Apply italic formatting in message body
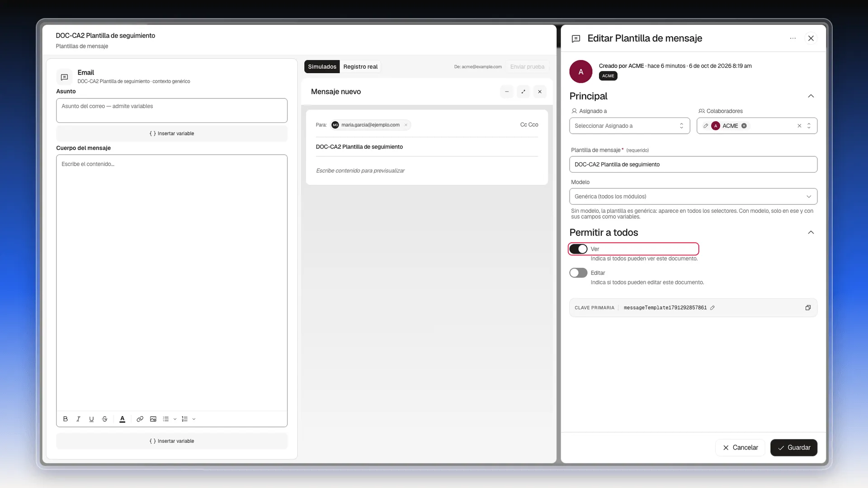868x488 pixels. coord(78,419)
